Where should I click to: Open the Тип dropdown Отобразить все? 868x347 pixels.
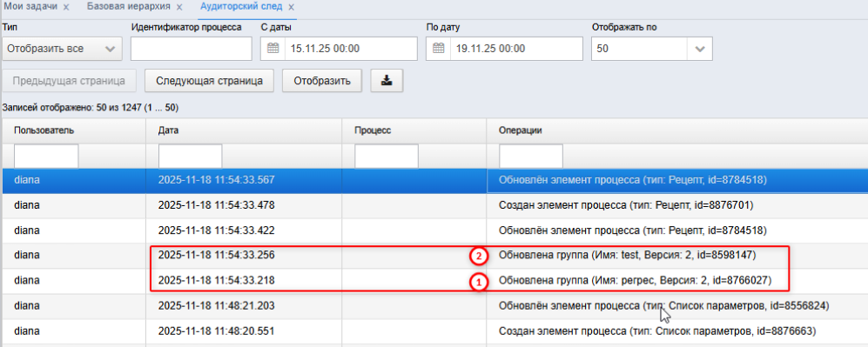tap(62, 49)
